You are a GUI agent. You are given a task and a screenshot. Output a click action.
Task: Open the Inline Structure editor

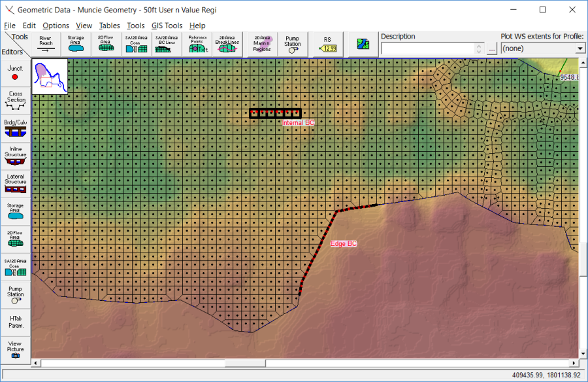coord(15,155)
